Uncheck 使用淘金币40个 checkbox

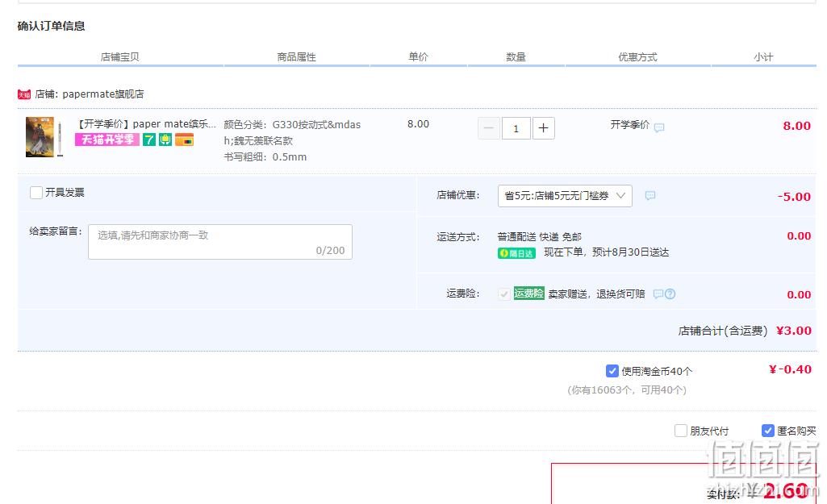pos(612,371)
